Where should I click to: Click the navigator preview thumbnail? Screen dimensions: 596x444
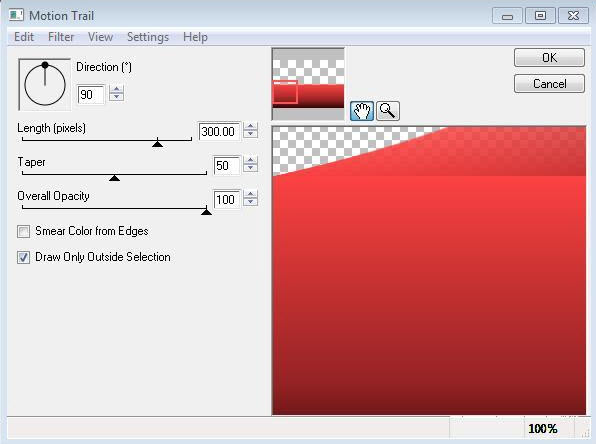click(308, 84)
